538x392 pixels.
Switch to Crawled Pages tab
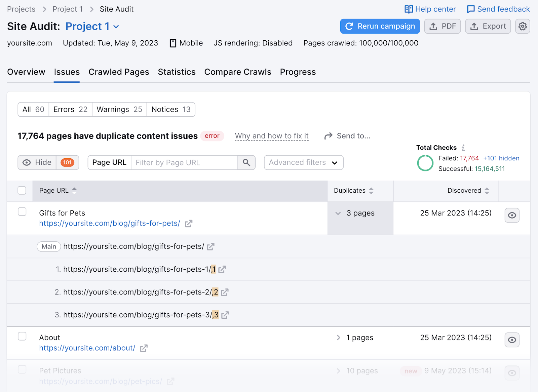[x=119, y=72]
